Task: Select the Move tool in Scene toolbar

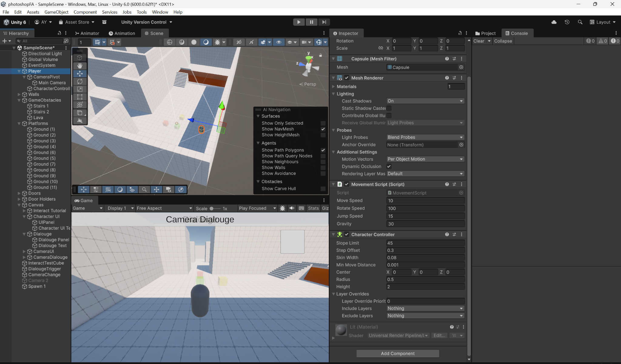Action: tap(80, 74)
